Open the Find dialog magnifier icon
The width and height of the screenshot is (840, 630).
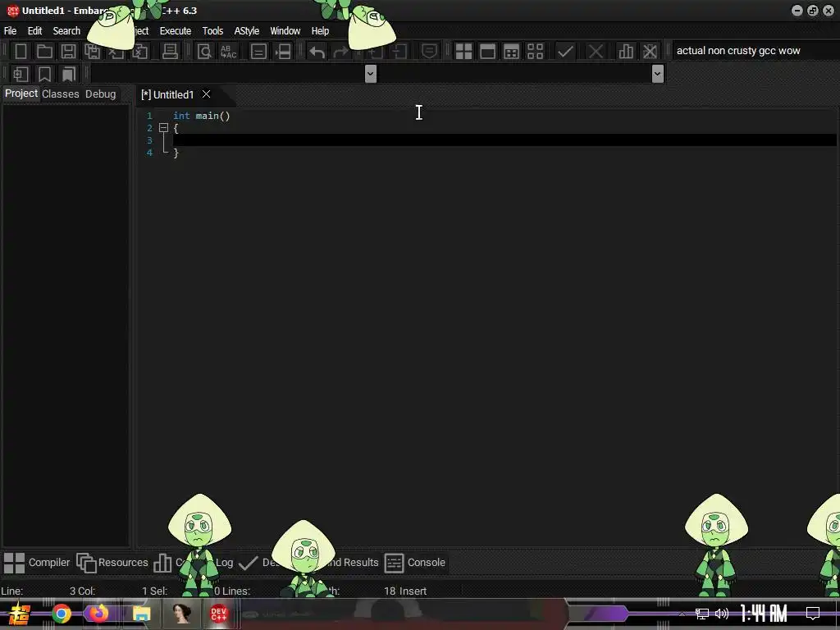(x=204, y=52)
